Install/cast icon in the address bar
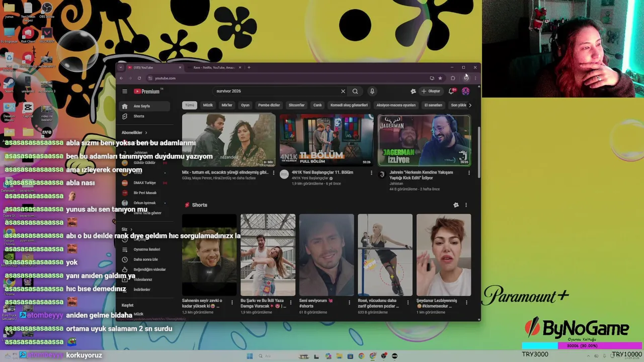Image resolution: width=644 pixels, height=362 pixels. click(432, 78)
